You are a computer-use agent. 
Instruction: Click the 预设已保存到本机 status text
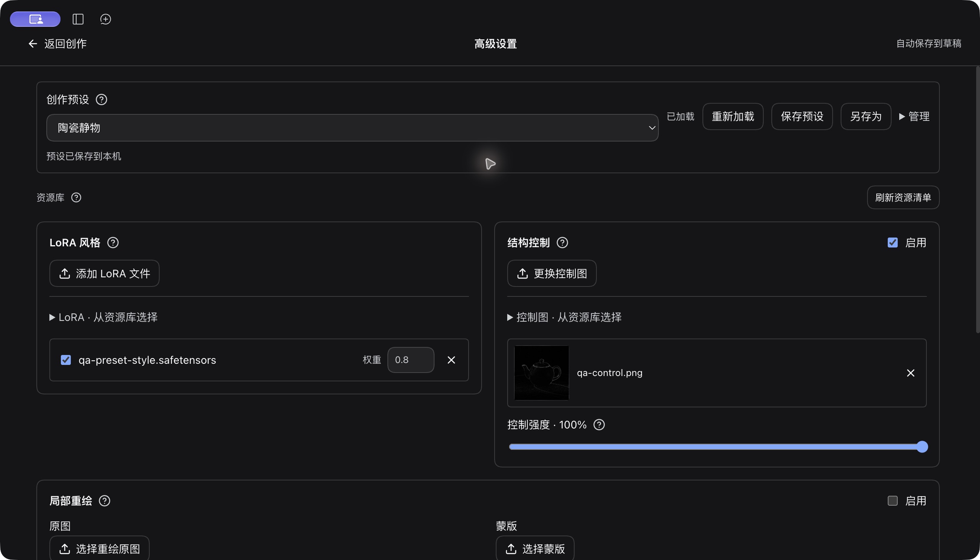(84, 156)
